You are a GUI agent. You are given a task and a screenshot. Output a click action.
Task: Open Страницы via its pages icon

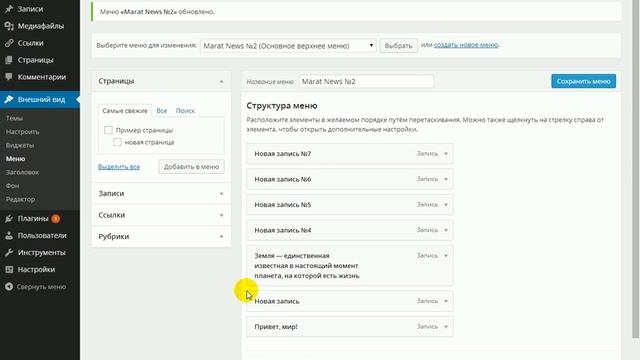(9, 60)
